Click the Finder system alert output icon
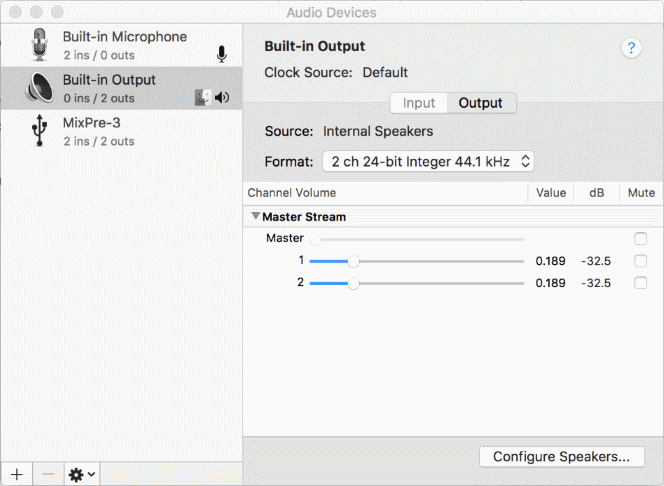This screenshot has height=486, width=664. point(203,97)
